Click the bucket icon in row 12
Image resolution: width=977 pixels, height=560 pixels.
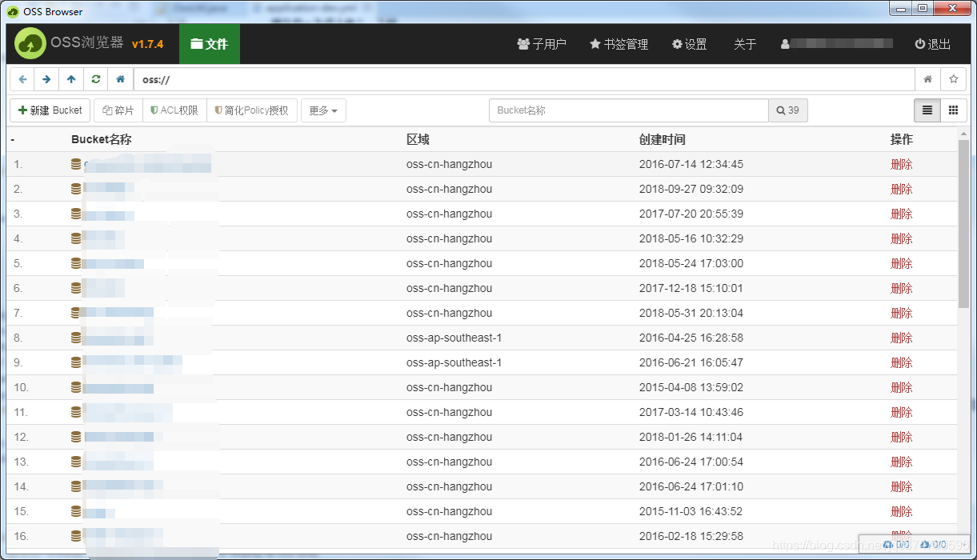point(76,437)
